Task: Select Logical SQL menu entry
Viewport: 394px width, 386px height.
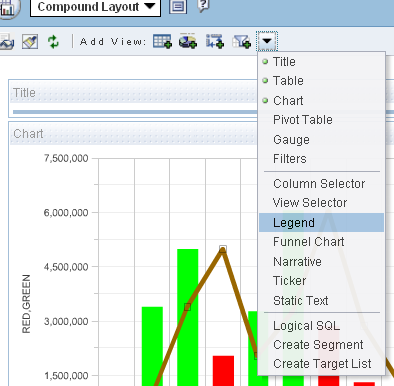Action: tap(321, 326)
